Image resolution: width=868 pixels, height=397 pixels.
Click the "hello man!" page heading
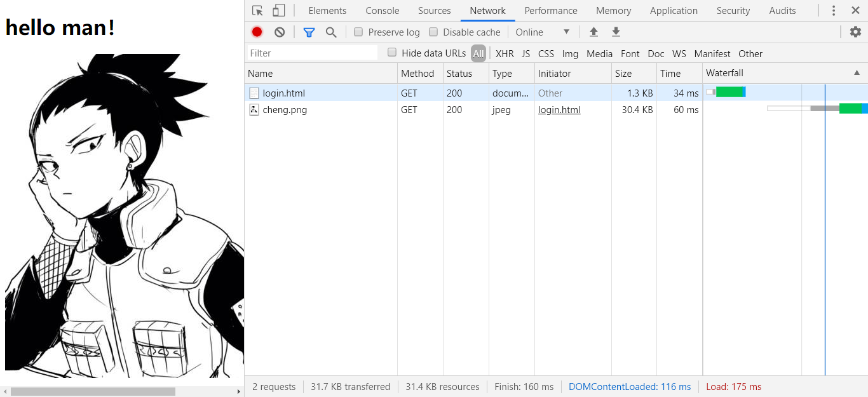pyautogui.click(x=60, y=27)
